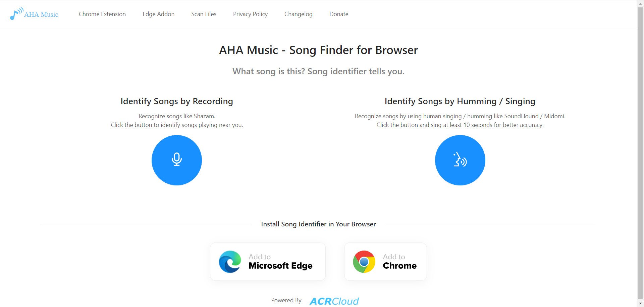The width and height of the screenshot is (644, 307).
Task: Click the scrollbar down arrow
Action: coord(641,304)
